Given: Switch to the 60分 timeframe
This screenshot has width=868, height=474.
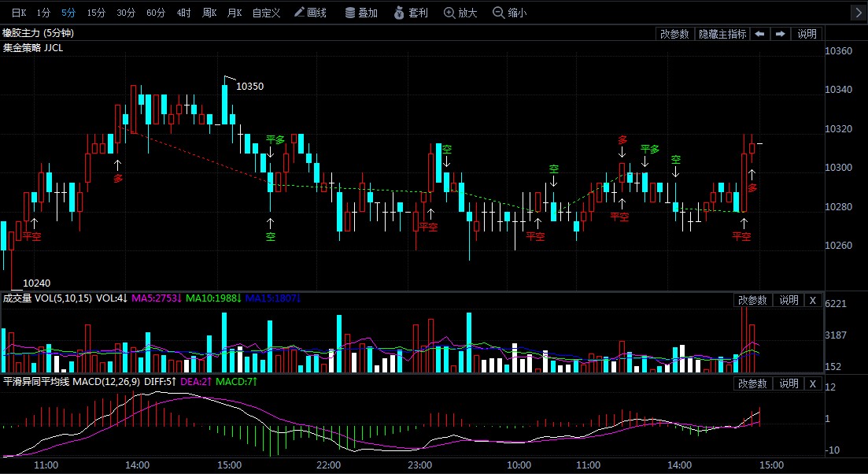Looking at the screenshot, I should pyautogui.click(x=156, y=13).
